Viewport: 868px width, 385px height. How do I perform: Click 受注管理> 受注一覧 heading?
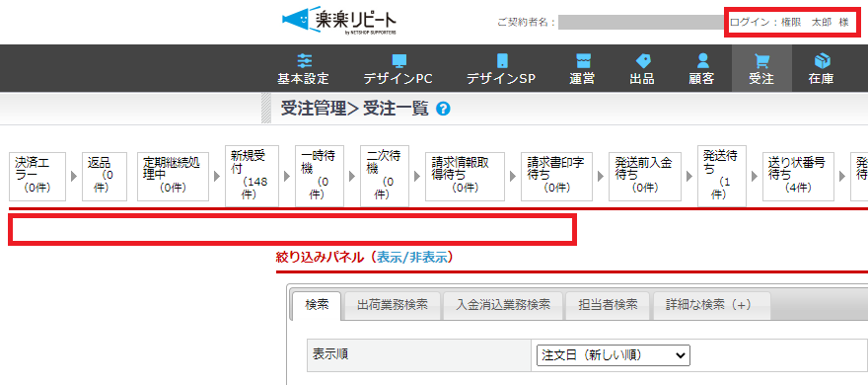(x=355, y=110)
